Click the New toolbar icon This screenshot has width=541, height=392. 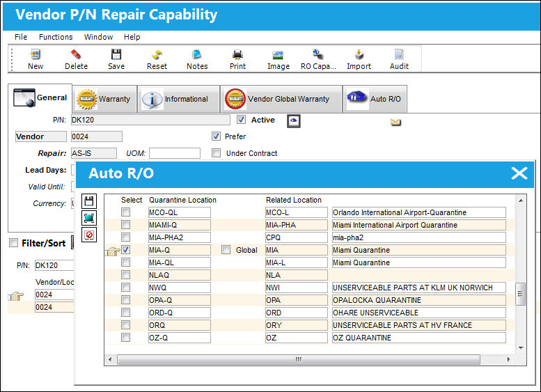36,59
